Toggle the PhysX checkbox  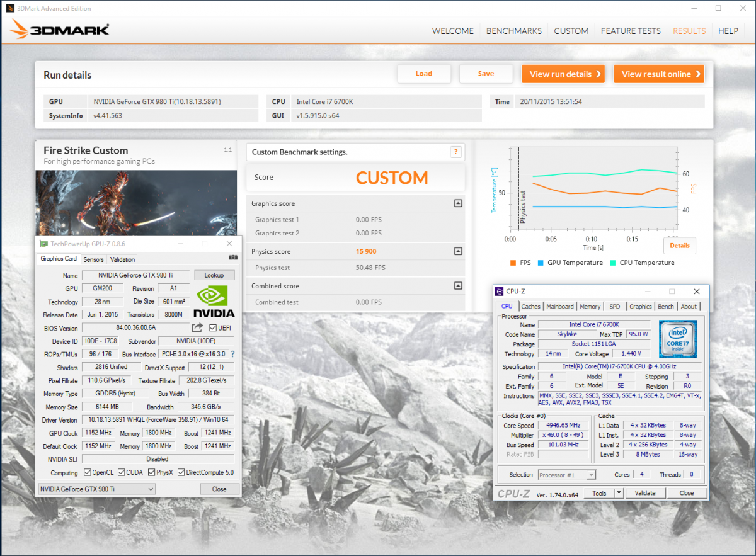pyautogui.click(x=151, y=472)
